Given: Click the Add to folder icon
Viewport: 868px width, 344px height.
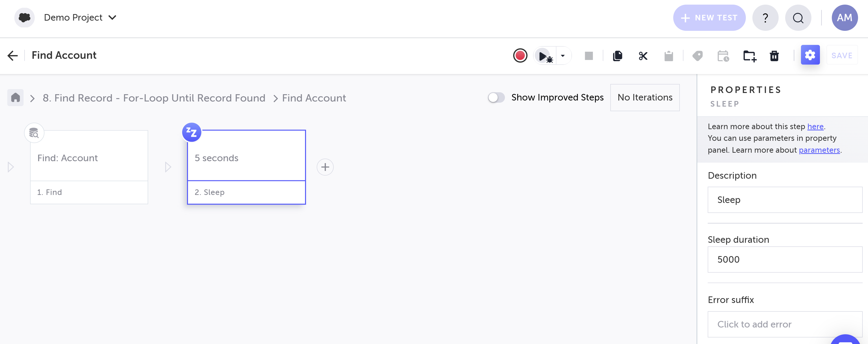Looking at the screenshot, I should pyautogui.click(x=750, y=56).
